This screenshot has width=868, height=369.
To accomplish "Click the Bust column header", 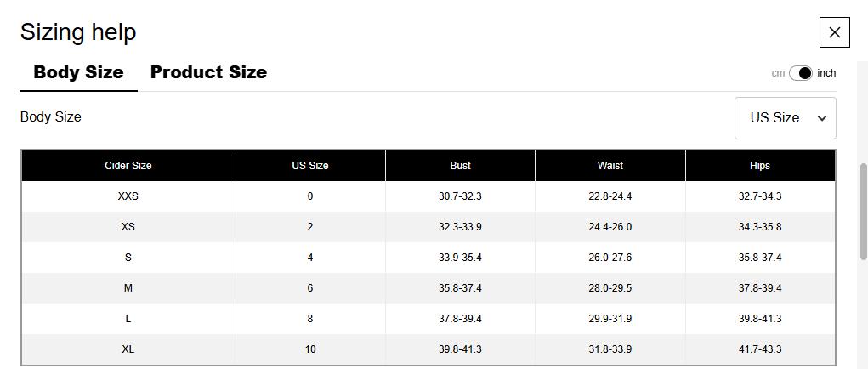I will click(x=460, y=166).
